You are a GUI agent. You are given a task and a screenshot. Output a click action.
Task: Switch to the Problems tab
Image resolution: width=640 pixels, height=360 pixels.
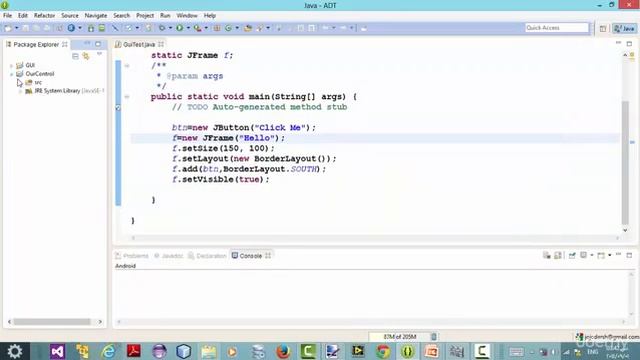tap(132, 256)
